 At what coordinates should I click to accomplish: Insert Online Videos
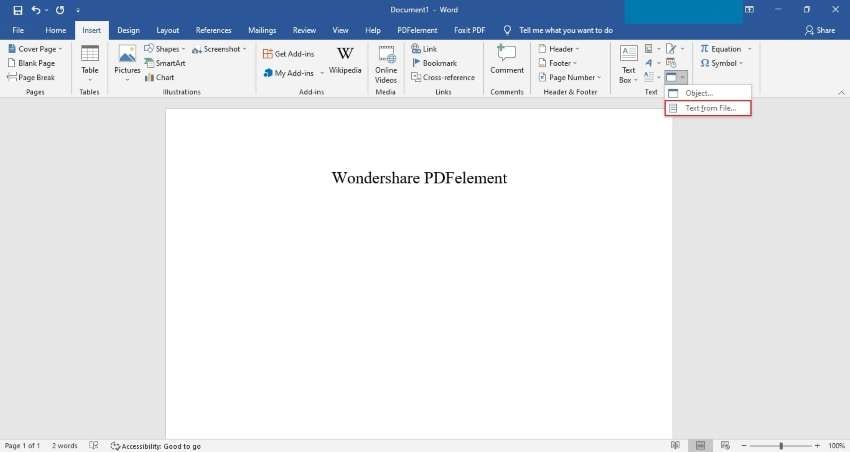click(386, 64)
